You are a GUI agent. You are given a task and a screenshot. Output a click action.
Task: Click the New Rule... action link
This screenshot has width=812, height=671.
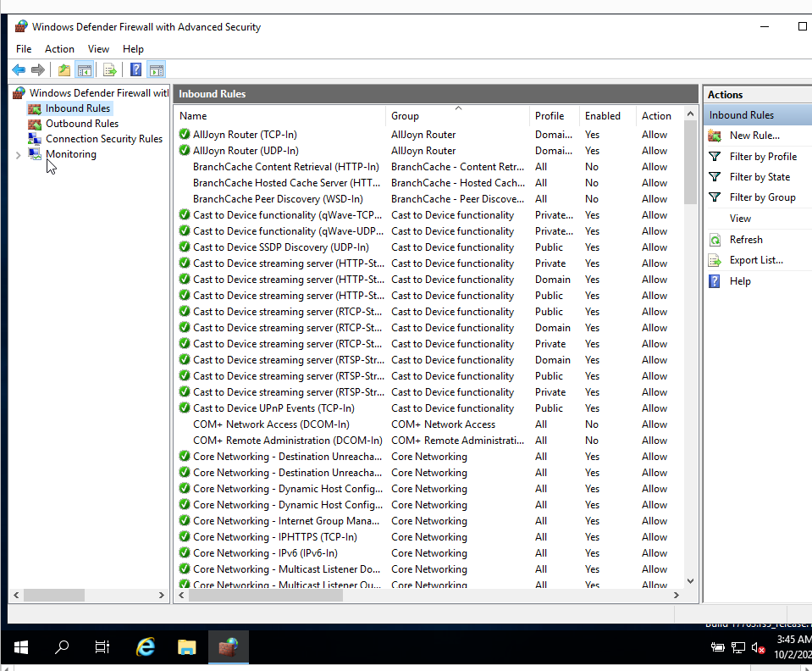click(x=754, y=136)
